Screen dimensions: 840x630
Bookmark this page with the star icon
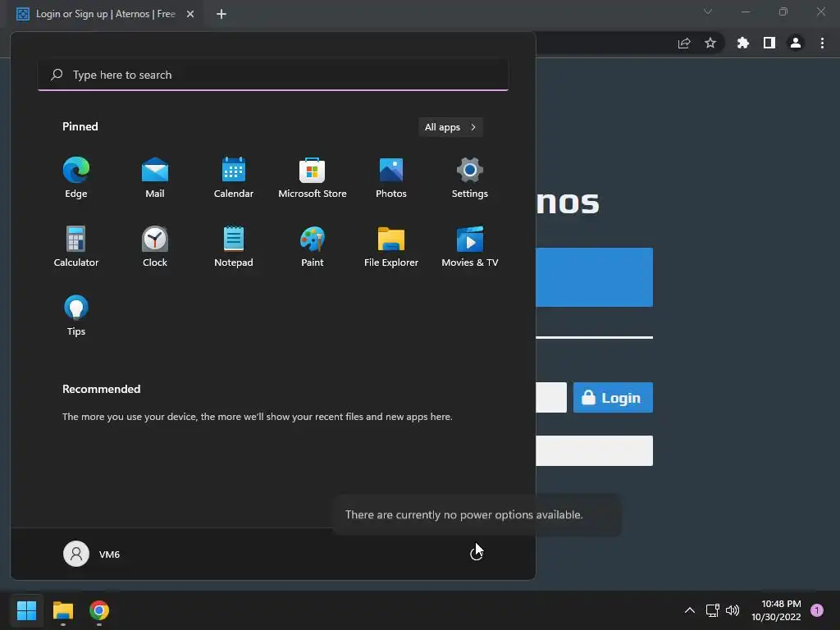coord(710,43)
